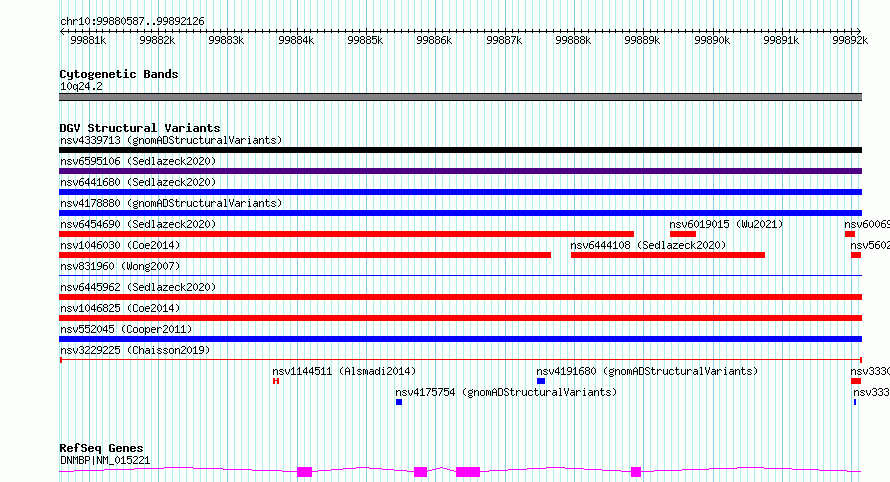Click the red nsv6454690 variant bar
The height and width of the screenshot is (482, 890).
pos(346,234)
